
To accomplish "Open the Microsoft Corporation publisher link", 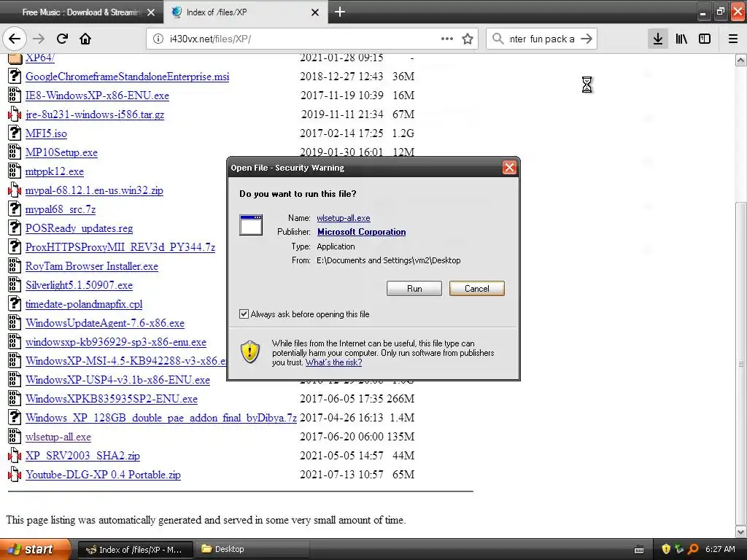I will (362, 232).
